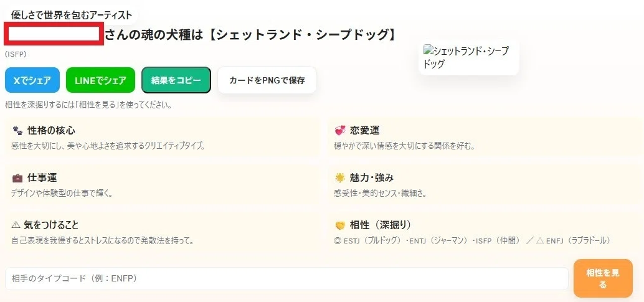Viewport: 644px width, 302px height.
Task: Save the card using カードをPNGで保存
Action: [267, 80]
